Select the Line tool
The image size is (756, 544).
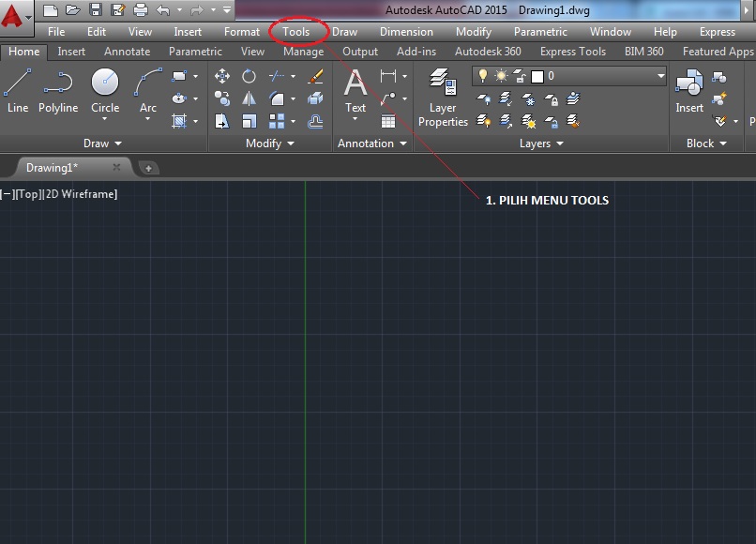tap(18, 91)
